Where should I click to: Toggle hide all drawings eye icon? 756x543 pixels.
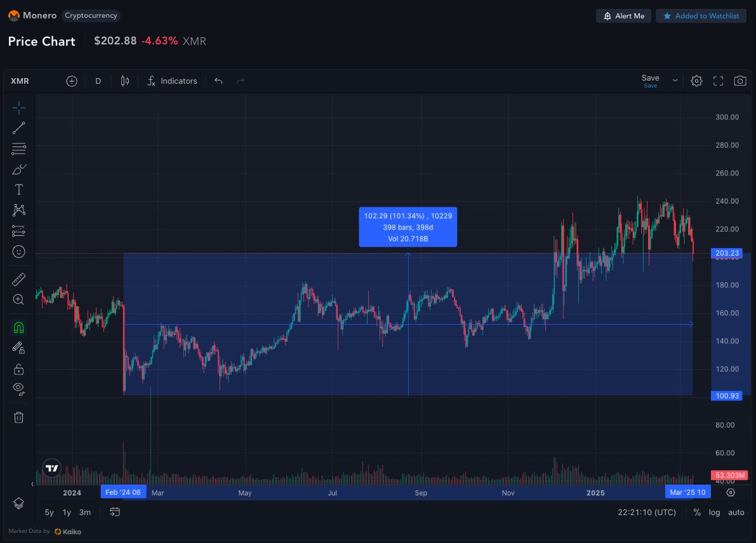click(x=19, y=389)
